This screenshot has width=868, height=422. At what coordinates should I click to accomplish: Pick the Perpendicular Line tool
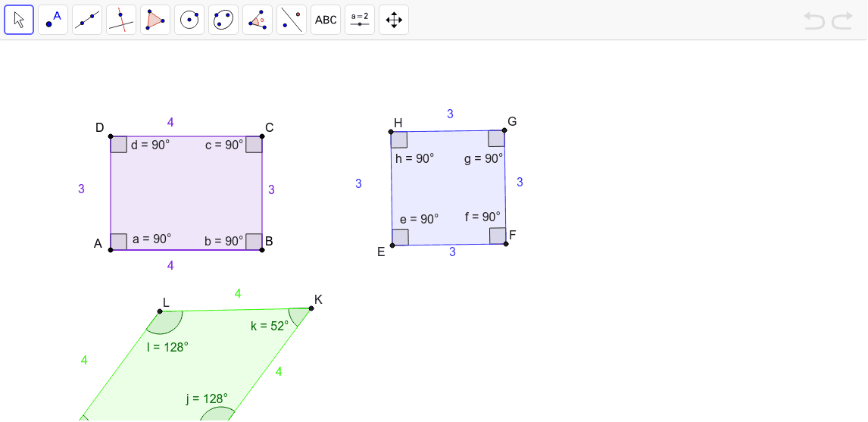(121, 20)
